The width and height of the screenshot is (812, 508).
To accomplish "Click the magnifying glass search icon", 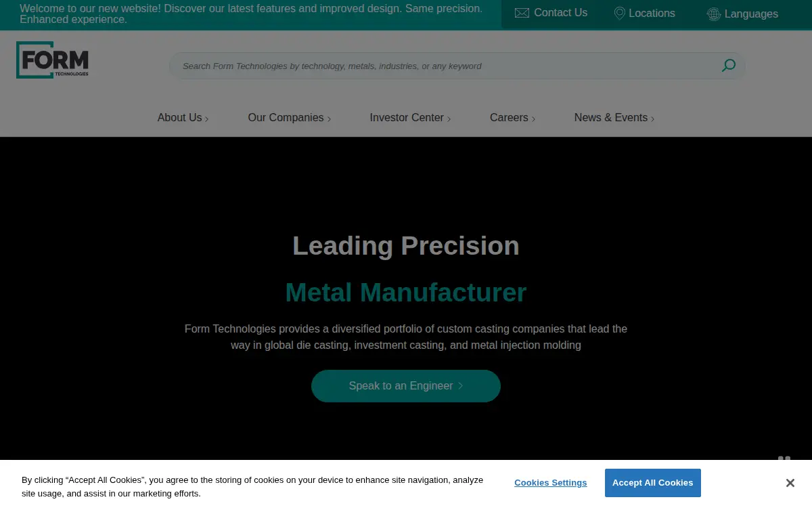I will pos(728,66).
